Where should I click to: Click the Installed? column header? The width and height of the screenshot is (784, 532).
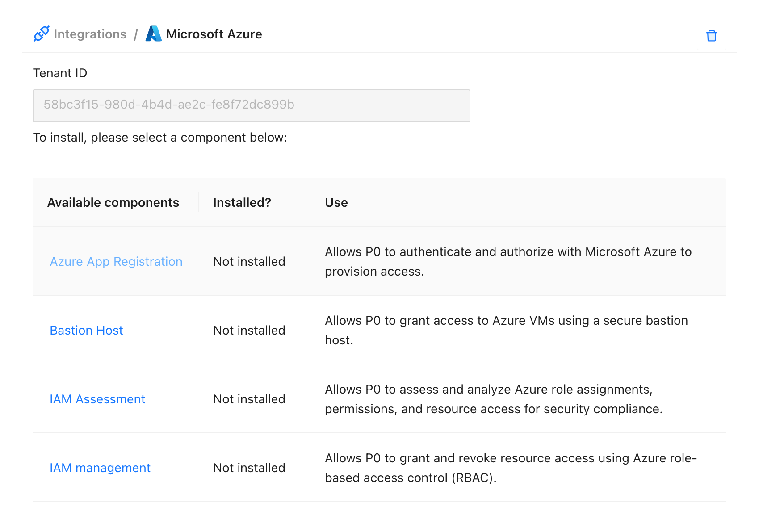pyautogui.click(x=242, y=202)
